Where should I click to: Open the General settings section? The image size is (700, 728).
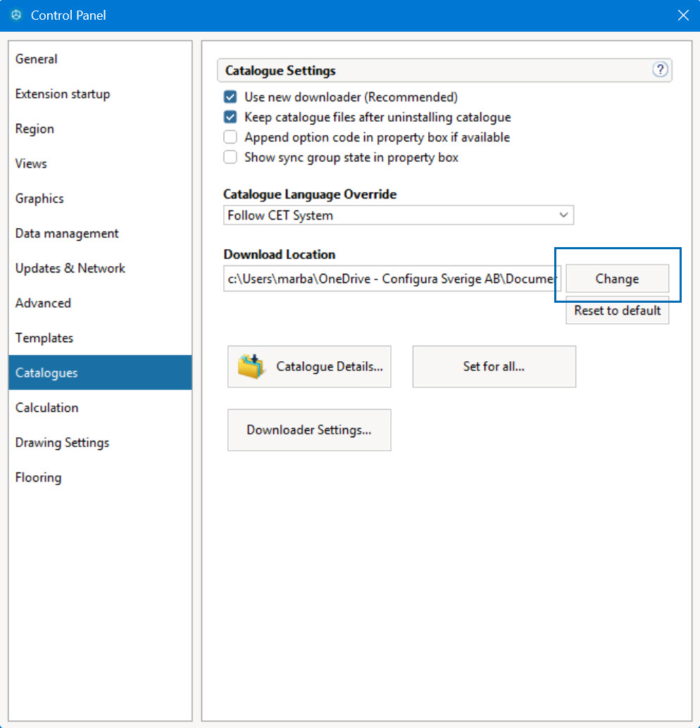[x=100, y=59]
